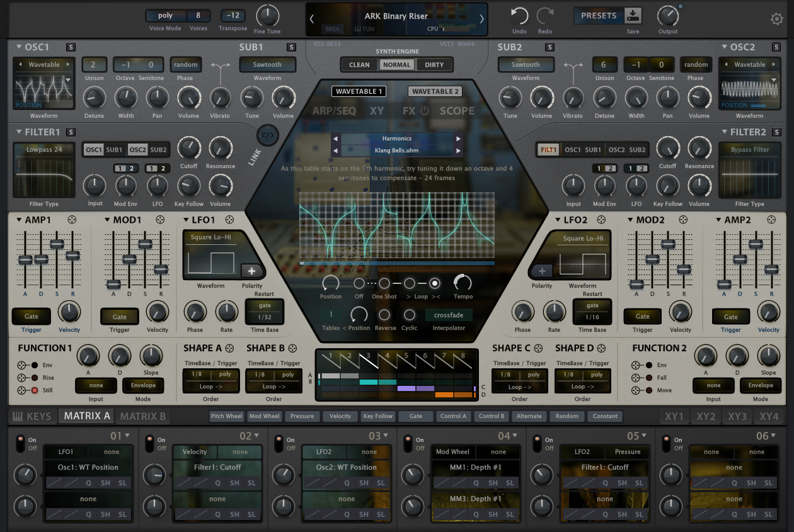Viewport: 794px width, 532px height.
Task: Click LFO1 drag-target crosshair icon
Action: pyautogui.click(x=229, y=220)
